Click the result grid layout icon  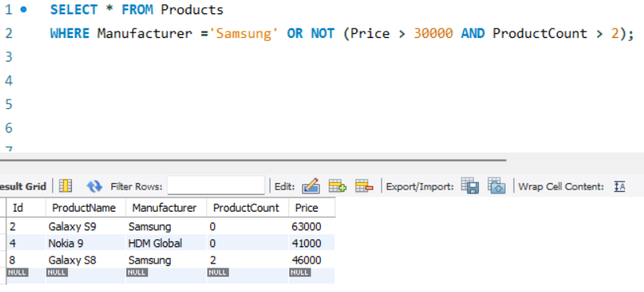(x=66, y=186)
